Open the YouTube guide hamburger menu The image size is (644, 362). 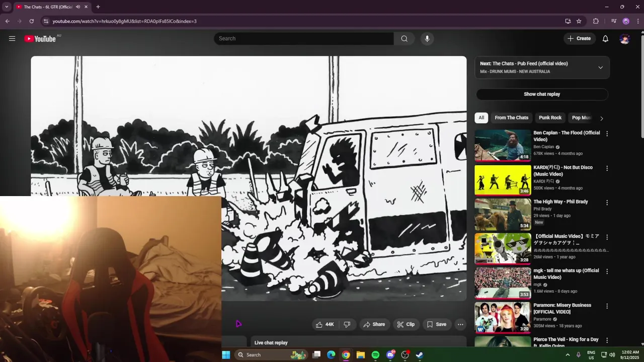point(12,39)
